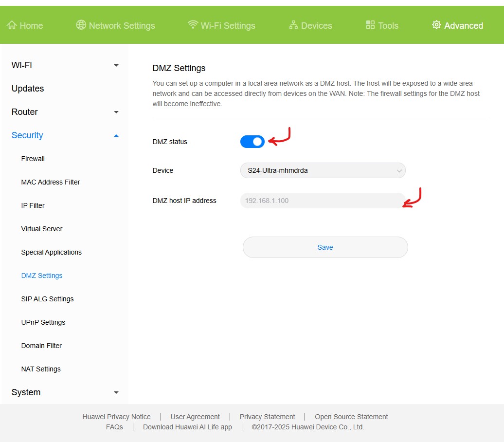Select MAC Address Filter in sidebar

click(51, 182)
